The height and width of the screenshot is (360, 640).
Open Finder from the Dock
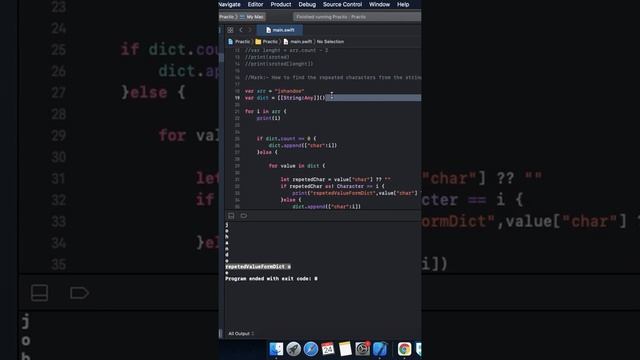point(276,349)
